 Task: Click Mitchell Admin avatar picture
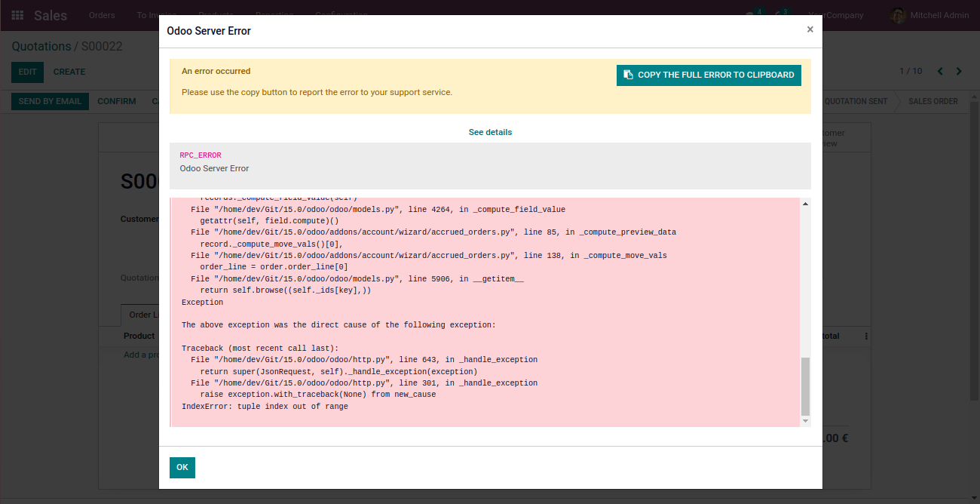pos(898,15)
